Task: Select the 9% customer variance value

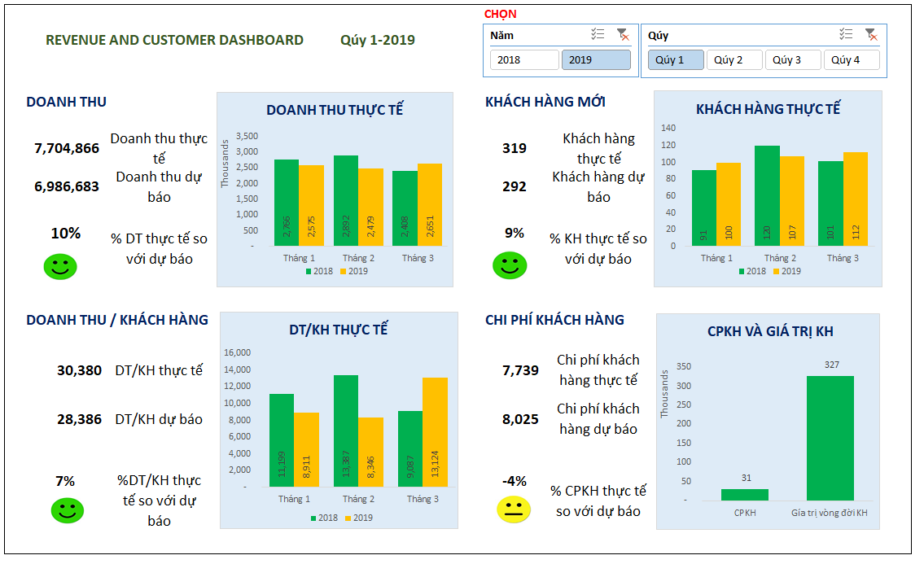Action: [x=515, y=233]
